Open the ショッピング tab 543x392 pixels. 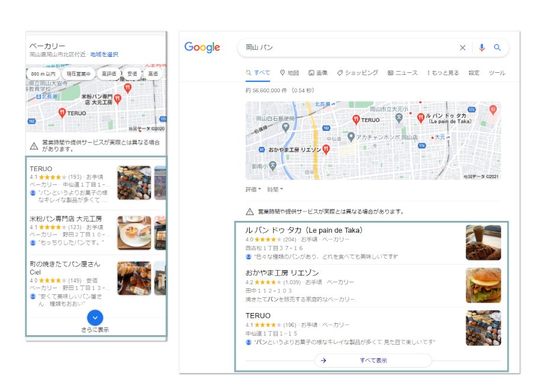[358, 73]
